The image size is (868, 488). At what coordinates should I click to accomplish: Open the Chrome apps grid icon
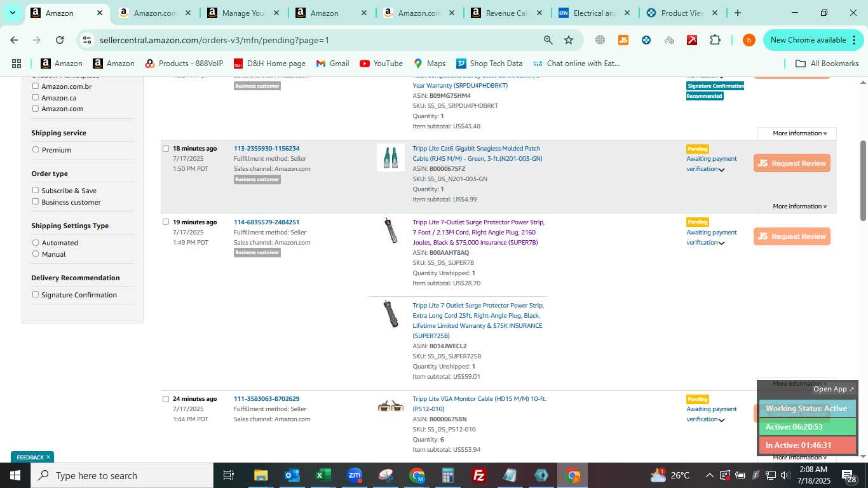tap(17, 64)
